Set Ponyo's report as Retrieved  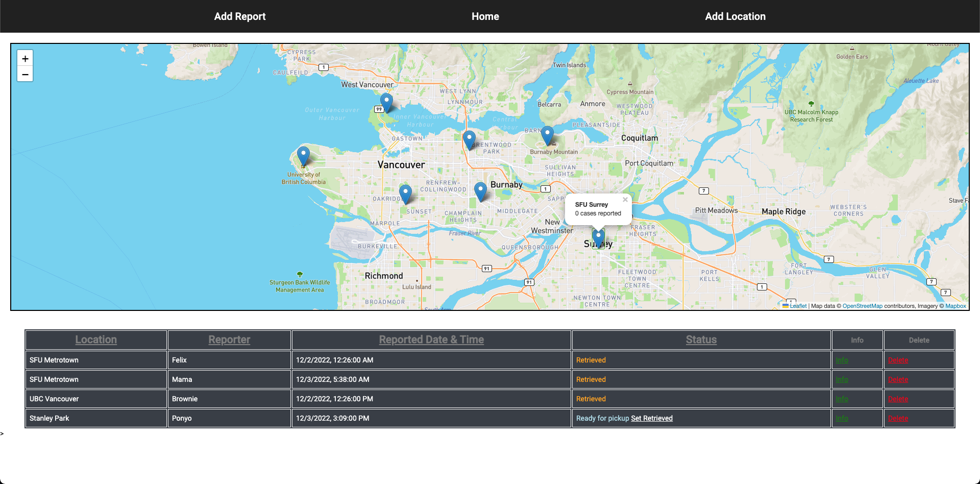pos(652,418)
